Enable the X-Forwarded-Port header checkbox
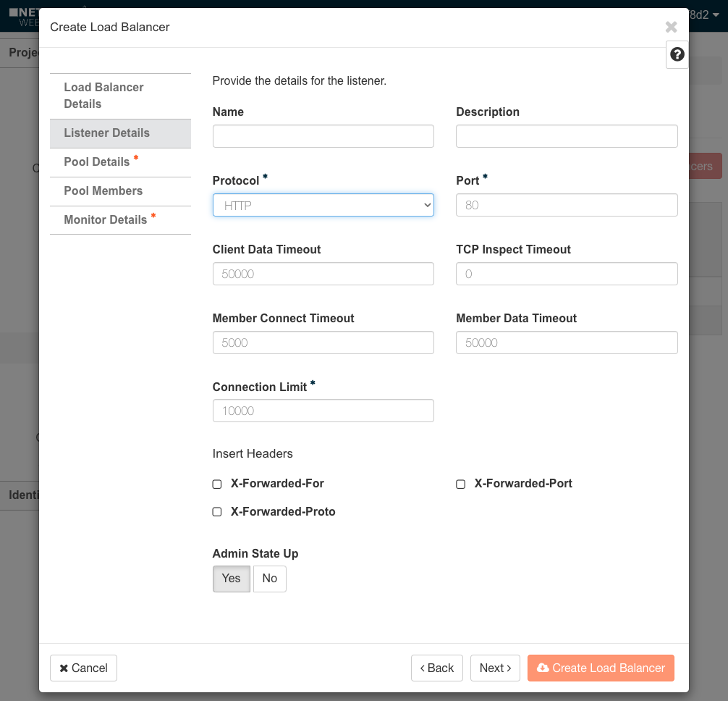 pyautogui.click(x=460, y=484)
